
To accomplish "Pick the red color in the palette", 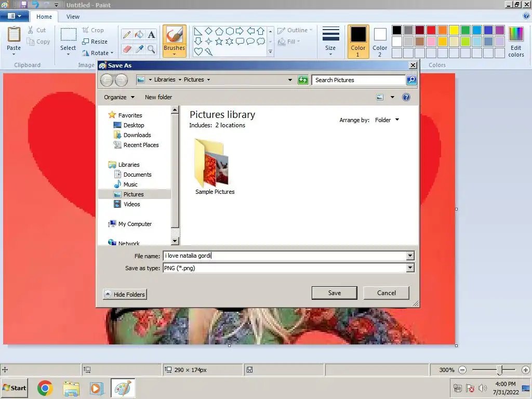I will 431,30.
